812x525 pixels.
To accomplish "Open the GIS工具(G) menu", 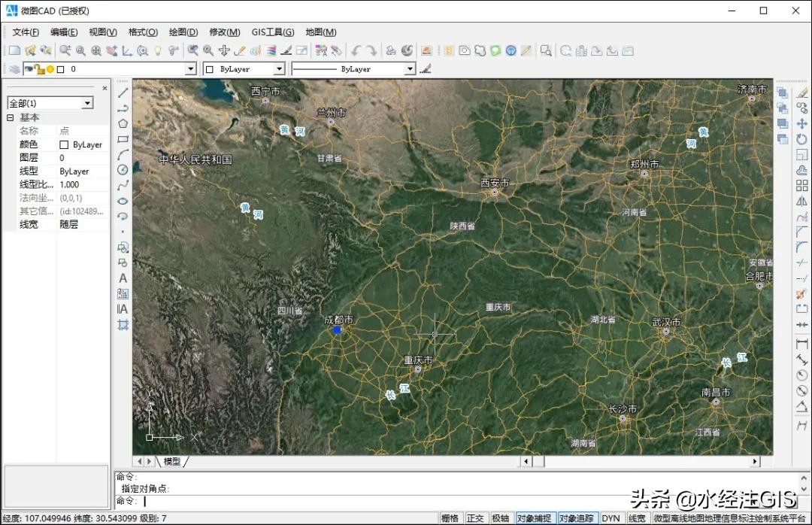I will tap(272, 32).
